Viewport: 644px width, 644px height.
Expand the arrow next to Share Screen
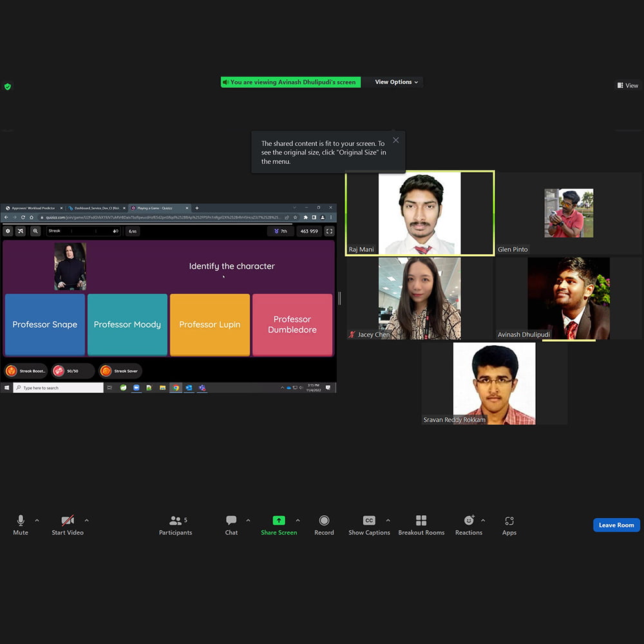(x=298, y=520)
